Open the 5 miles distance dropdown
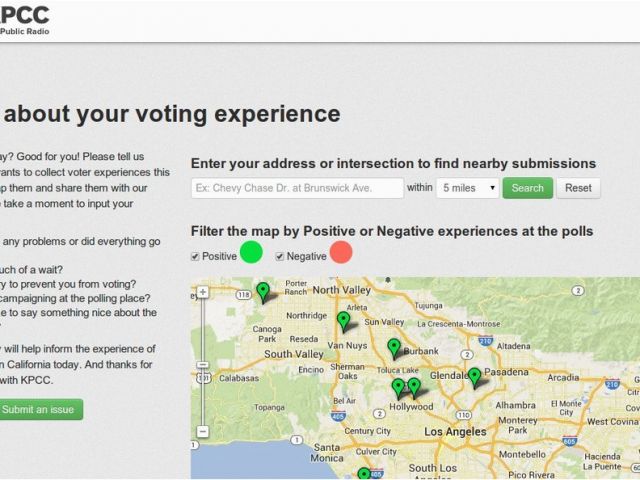This screenshot has width=640, height=480. pos(467,188)
